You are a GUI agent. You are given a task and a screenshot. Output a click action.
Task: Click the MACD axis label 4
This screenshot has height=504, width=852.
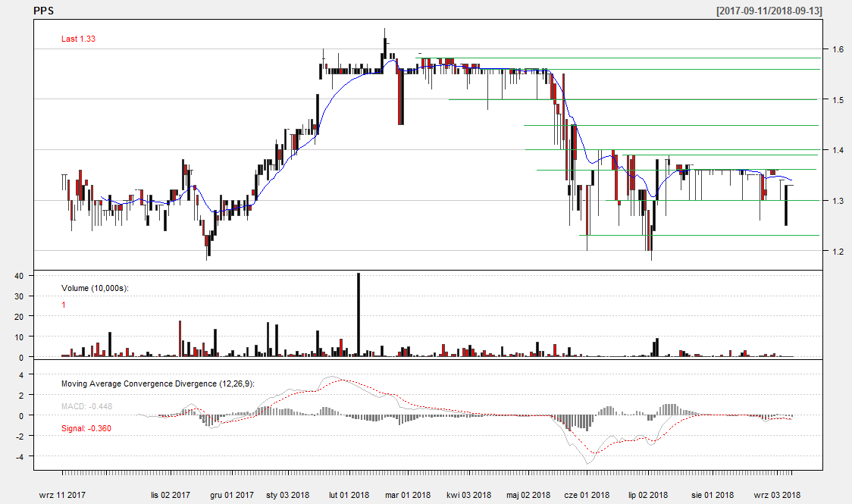point(21,374)
